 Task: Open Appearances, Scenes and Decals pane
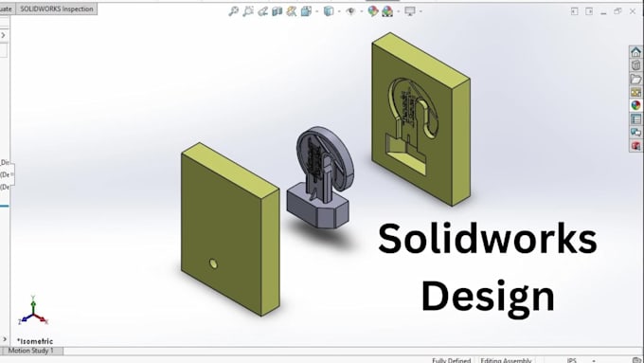tap(635, 105)
